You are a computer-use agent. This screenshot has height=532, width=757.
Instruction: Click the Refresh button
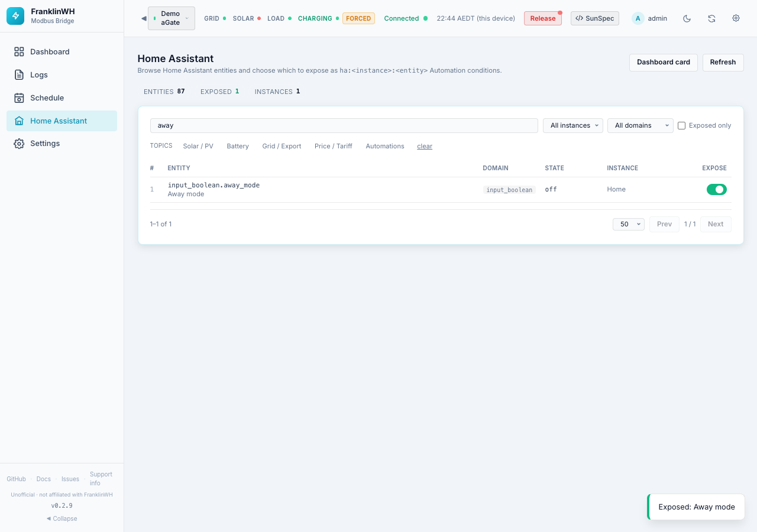tap(723, 63)
